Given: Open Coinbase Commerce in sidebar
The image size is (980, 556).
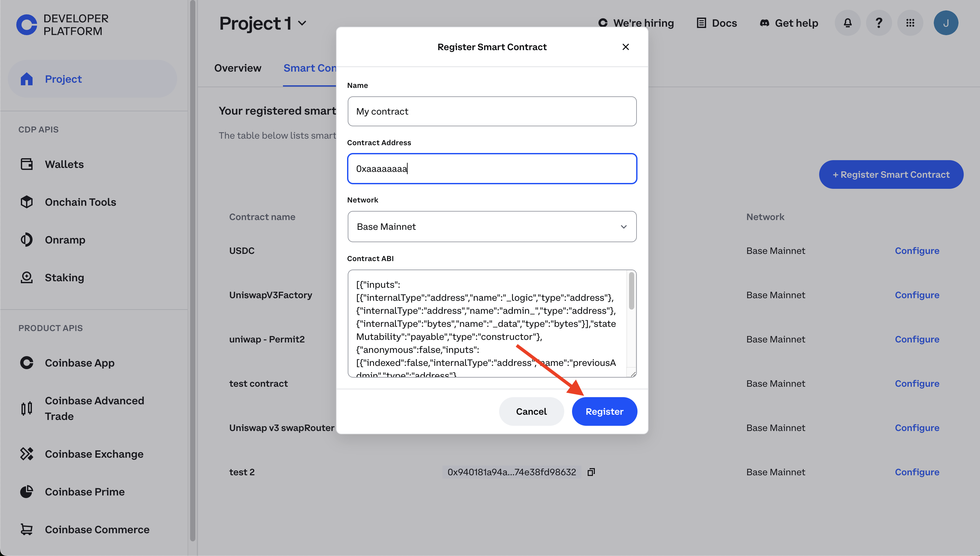Looking at the screenshot, I should (97, 530).
